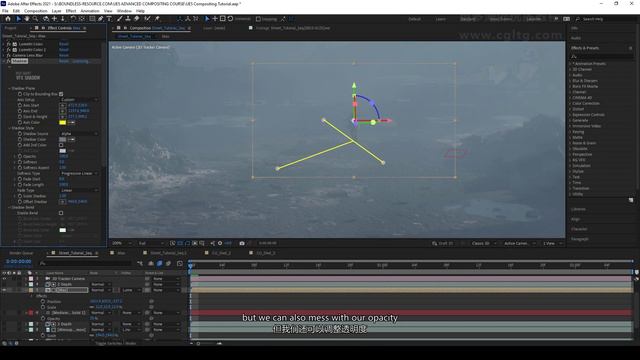Viewport: 640px width, 360px height.
Task: Toggle the fx switch of Lumetri Color 2
Action: [x=9, y=49]
